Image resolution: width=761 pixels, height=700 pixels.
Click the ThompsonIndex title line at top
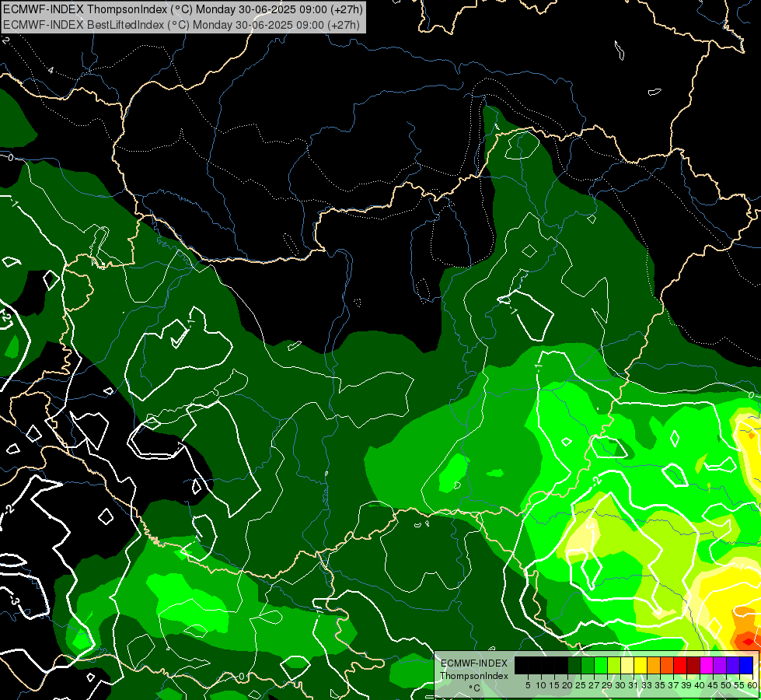click(183, 9)
